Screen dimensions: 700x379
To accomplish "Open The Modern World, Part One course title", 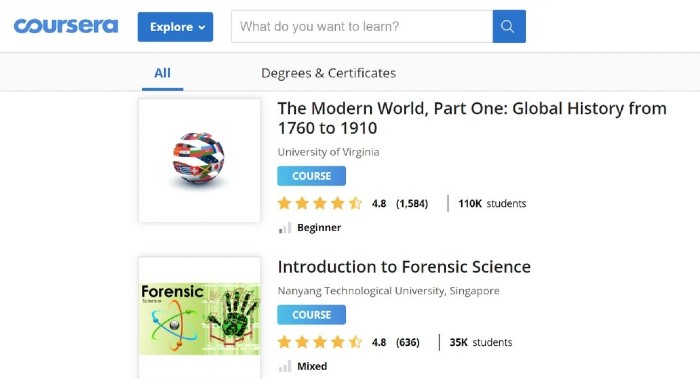I will tap(472, 118).
